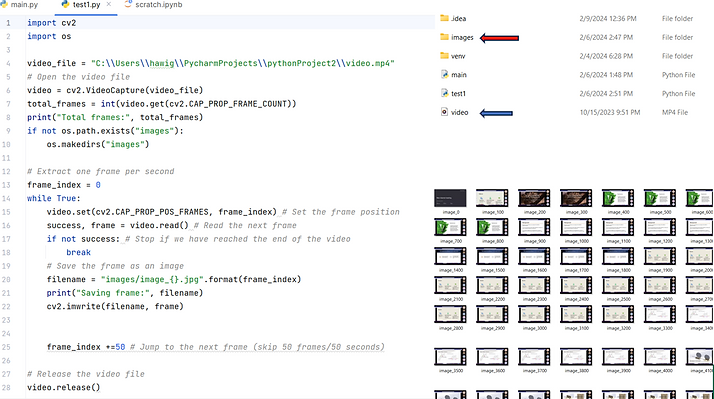Pick the image_1600 thumbnail
Screen dimensions: 714x399
(x=534, y=256)
